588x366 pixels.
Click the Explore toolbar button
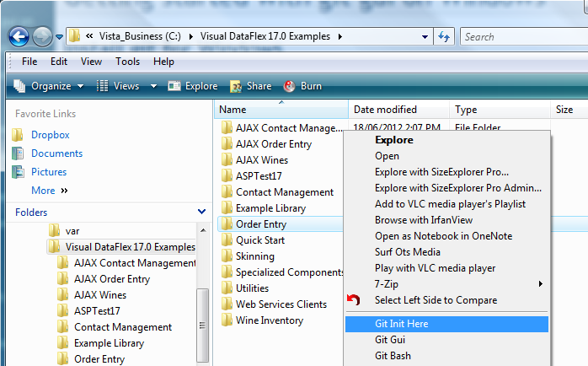coord(193,86)
